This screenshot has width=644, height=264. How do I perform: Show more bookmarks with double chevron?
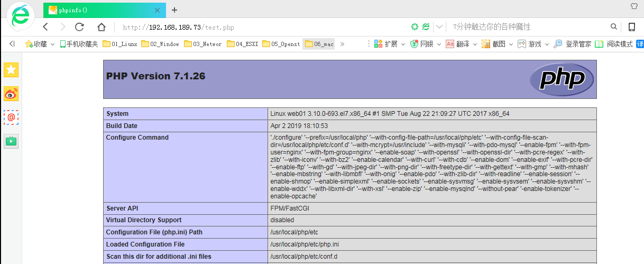[x=342, y=44]
